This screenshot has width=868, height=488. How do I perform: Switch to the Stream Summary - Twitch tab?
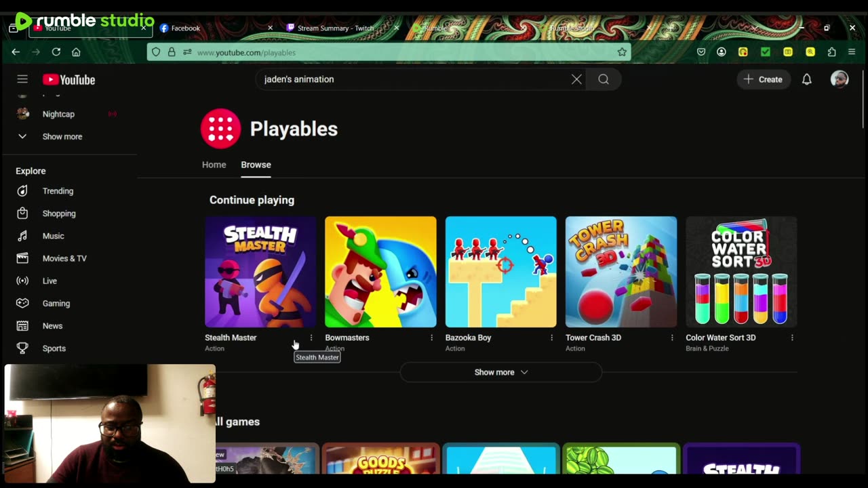pos(336,28)
